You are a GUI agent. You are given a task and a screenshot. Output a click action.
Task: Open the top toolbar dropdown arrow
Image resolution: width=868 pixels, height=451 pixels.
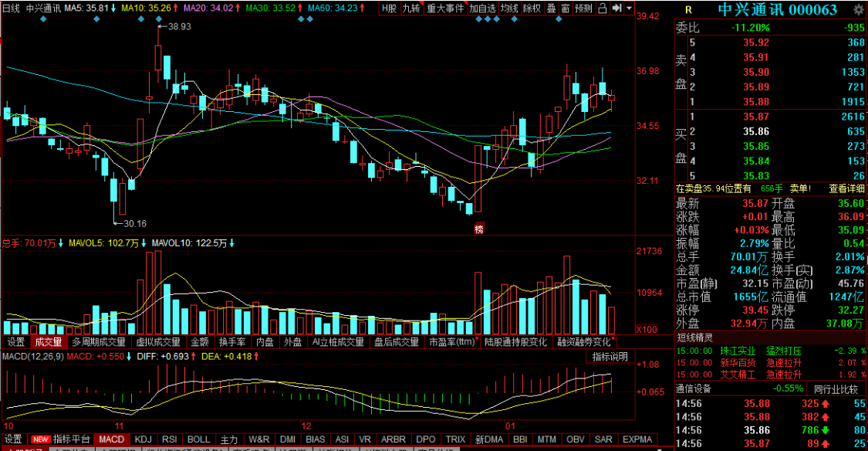pyautogui.click(x=629, y=8)
